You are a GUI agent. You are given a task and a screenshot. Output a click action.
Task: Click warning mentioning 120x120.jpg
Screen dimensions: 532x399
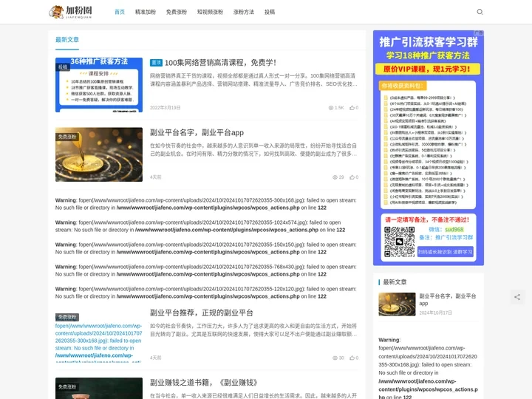tap(206, 293)
